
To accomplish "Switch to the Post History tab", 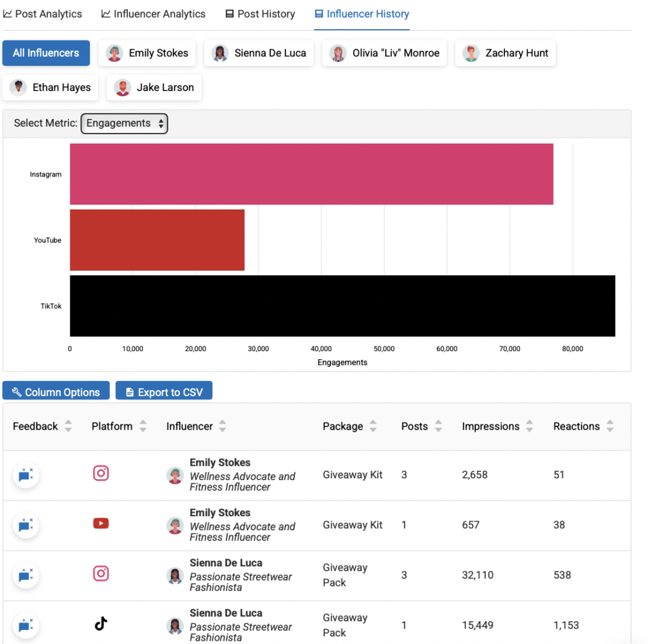I will (x=259, y=13).
